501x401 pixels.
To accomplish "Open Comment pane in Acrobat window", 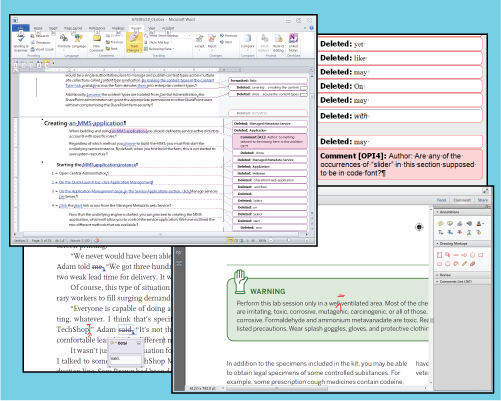I will [x=462, y=200].
